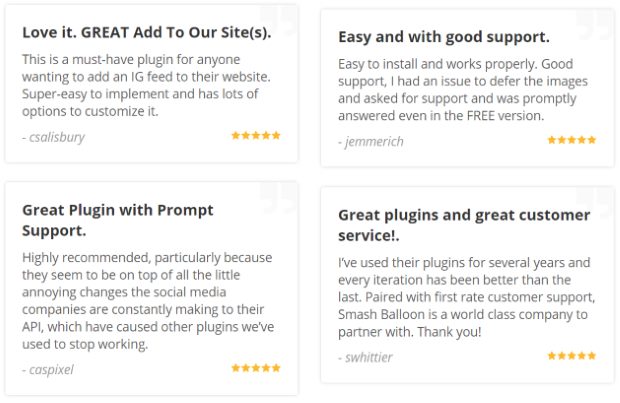620x403 pixels.
Task: Open the "Great Plugin with Prompt Support." title
Action: point(118,220)
